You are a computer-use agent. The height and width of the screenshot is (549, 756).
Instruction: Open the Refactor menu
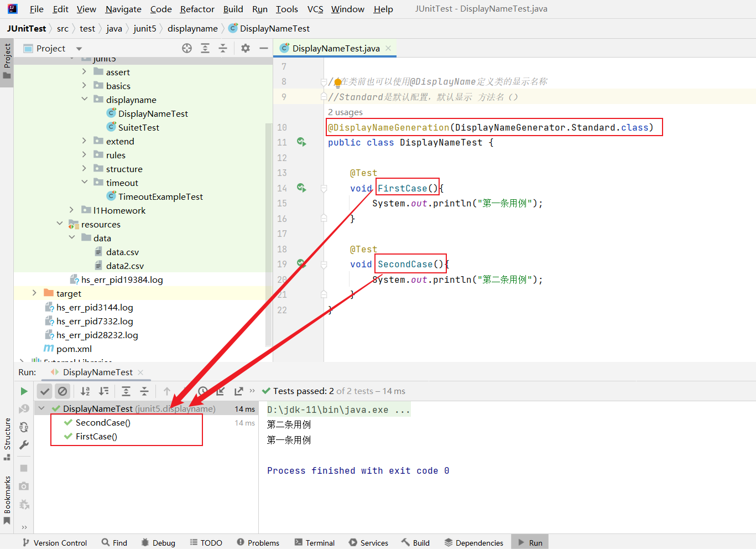click(x=197, y=9)
